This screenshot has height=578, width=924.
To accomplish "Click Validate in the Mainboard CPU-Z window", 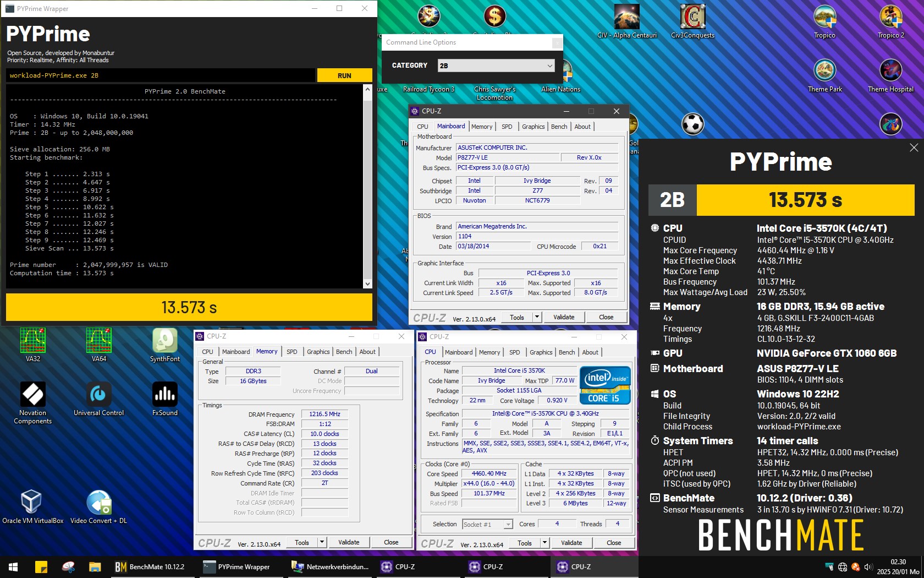I will (x=564, y=317).
